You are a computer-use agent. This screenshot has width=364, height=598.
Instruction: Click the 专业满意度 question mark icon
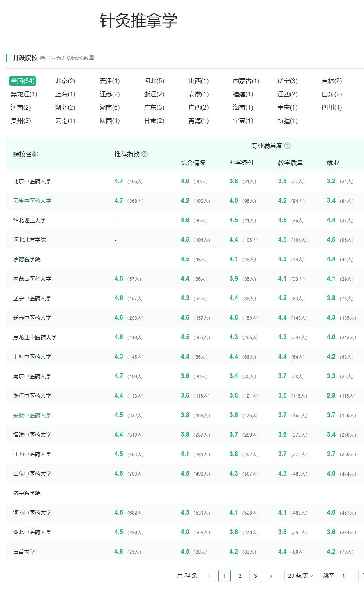[x=288, y=146]
